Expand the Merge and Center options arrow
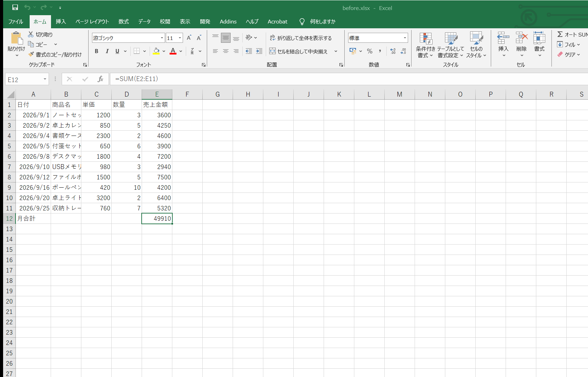 coord(336,51)
